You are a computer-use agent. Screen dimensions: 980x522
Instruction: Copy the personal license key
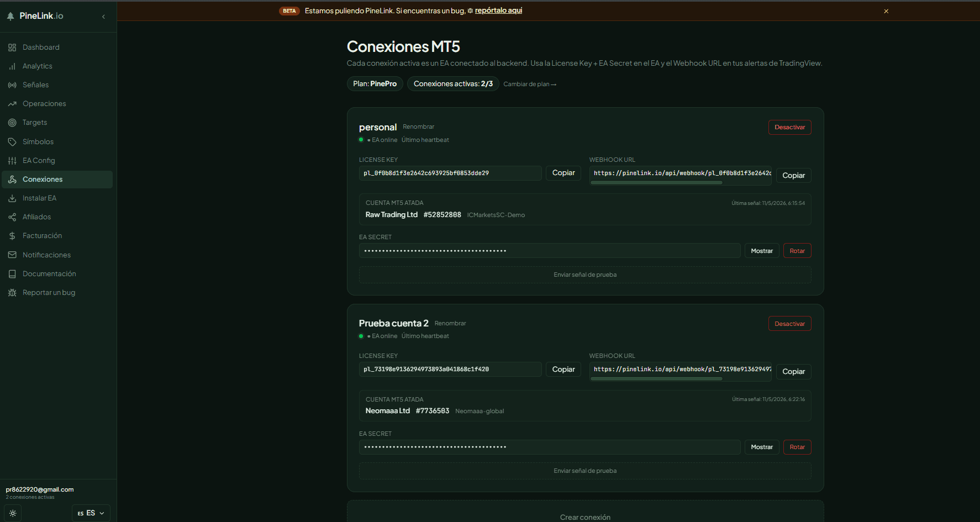[563, 173]
